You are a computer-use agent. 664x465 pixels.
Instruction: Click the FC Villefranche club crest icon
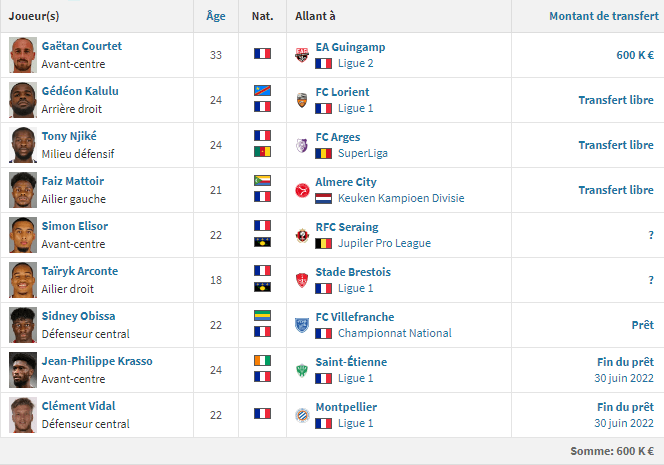coord(301,325)
